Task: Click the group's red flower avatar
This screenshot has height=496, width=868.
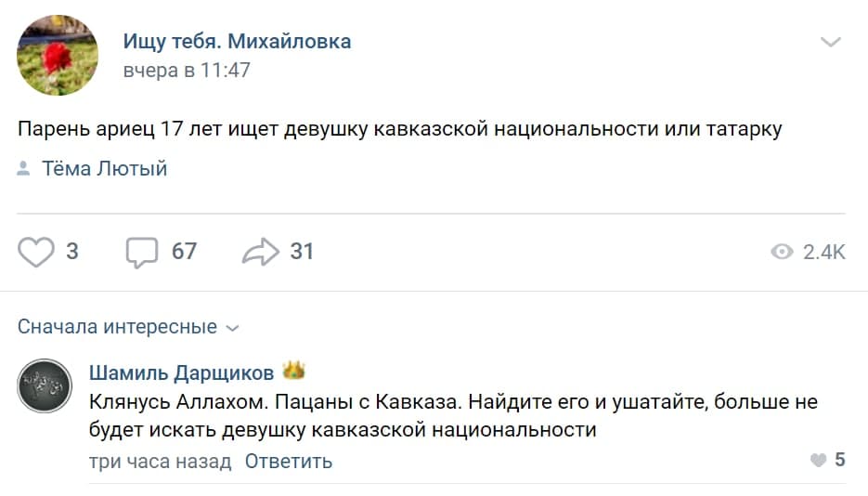Action: (58, 55)
